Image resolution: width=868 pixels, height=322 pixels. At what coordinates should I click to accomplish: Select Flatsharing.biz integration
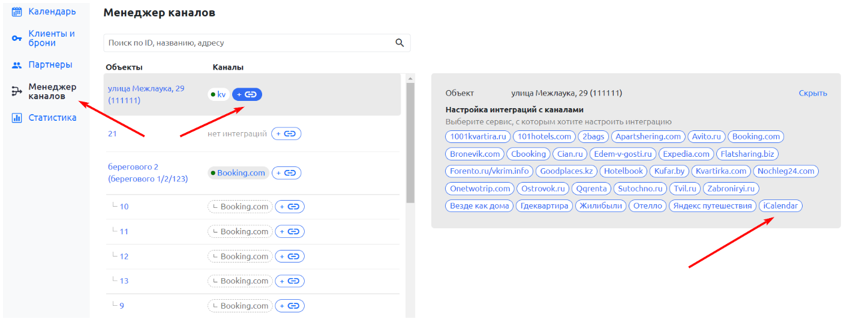click(x=747, y=154)
